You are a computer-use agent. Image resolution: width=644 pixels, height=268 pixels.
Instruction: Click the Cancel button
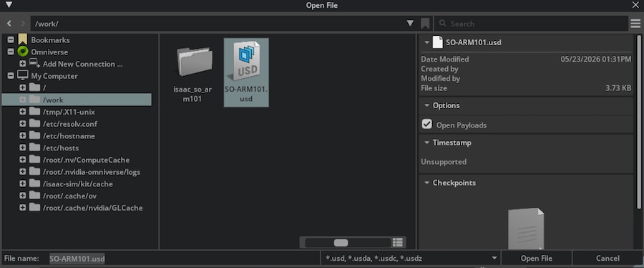pyautogui.click(x=608, y=258)
